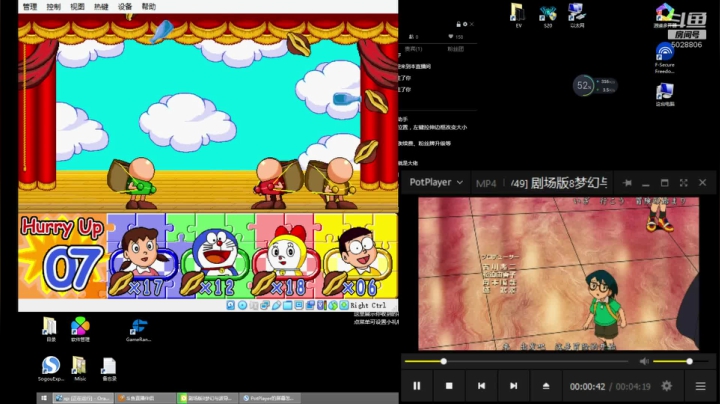
Task: Open chat panel settings gear icon
Action: (465, 24)
